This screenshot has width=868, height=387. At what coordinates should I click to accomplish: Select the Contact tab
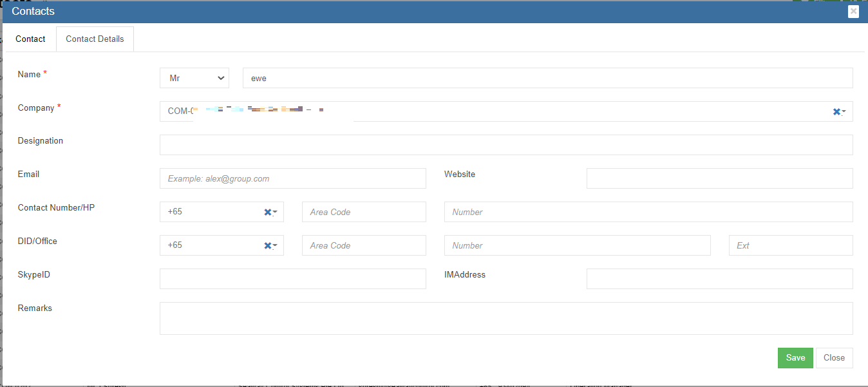click(30, 39)
